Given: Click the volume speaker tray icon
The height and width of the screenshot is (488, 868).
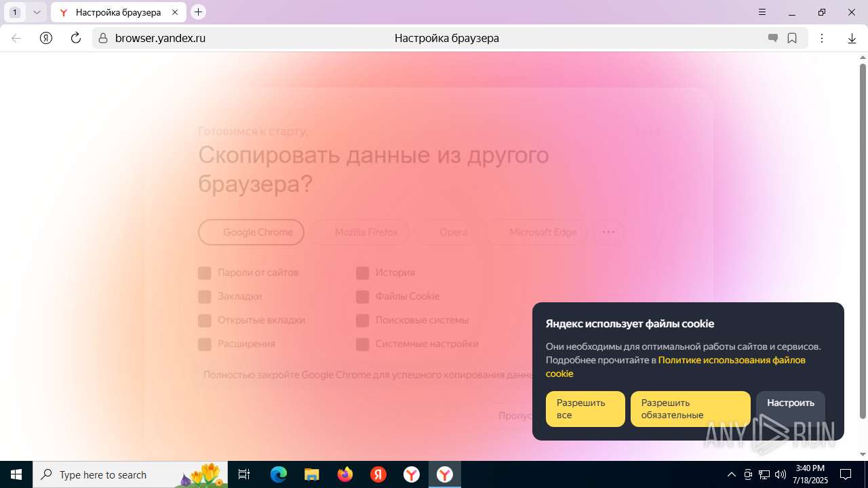Looking at the screenshot, I should click(x=781, y=474).
